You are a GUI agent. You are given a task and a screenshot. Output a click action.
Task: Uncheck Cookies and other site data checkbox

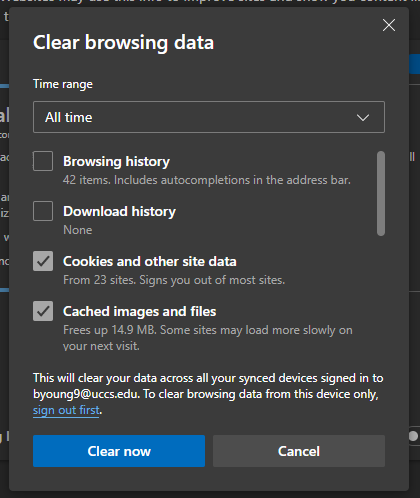click(x=43, y=261)
